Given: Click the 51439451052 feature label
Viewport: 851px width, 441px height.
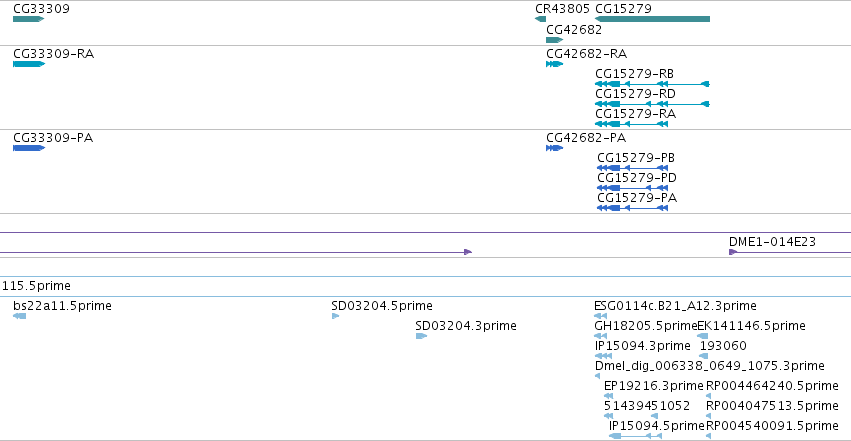Looking at the screenshot, I should (x=647, y=406).
